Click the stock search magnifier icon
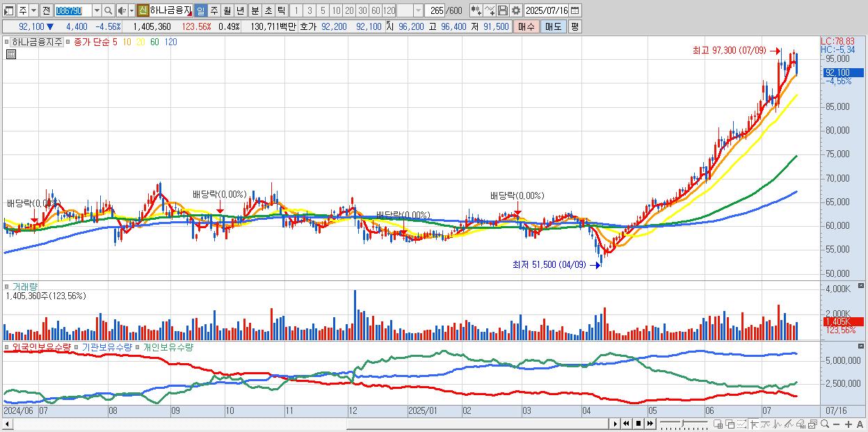The image size is (868, 432). [x=108, y=10]
